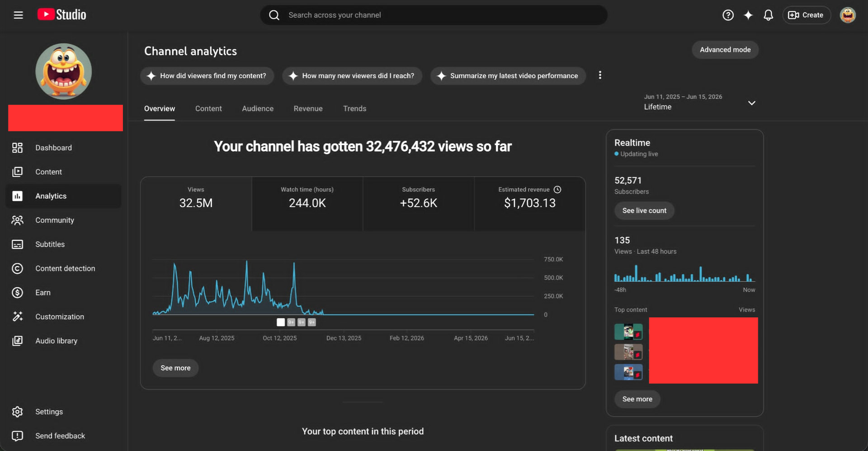Open Content detection copyright icon
868x451 pixels.
click(x=17, y=268)
